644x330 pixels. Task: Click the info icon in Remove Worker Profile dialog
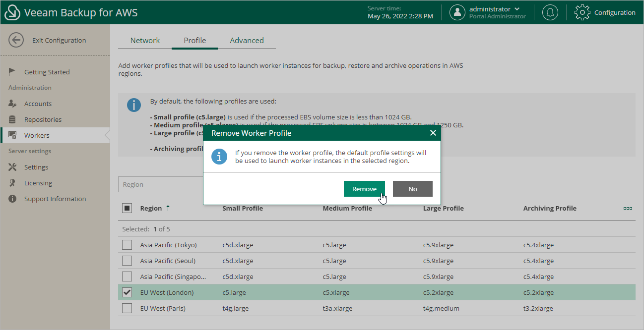pos(219,157)
